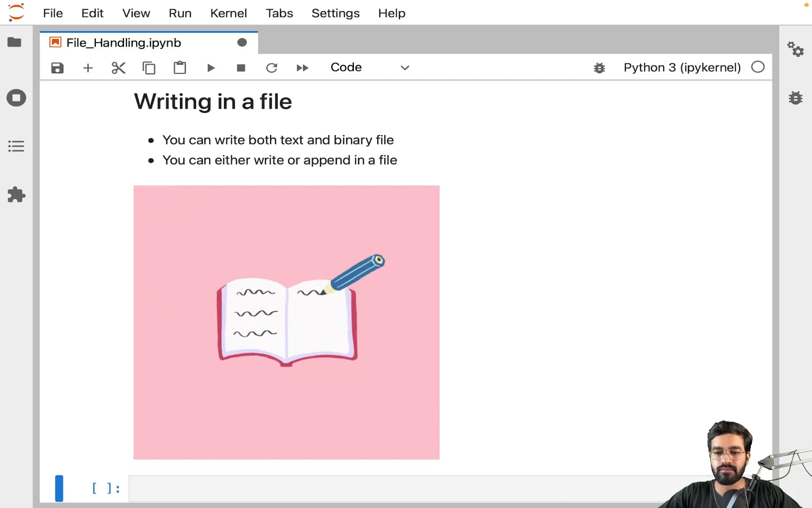Enable the debugger bug icon in the toolbar
The width and height of the screenshot is (812, 508).
(x=599, y=68)
